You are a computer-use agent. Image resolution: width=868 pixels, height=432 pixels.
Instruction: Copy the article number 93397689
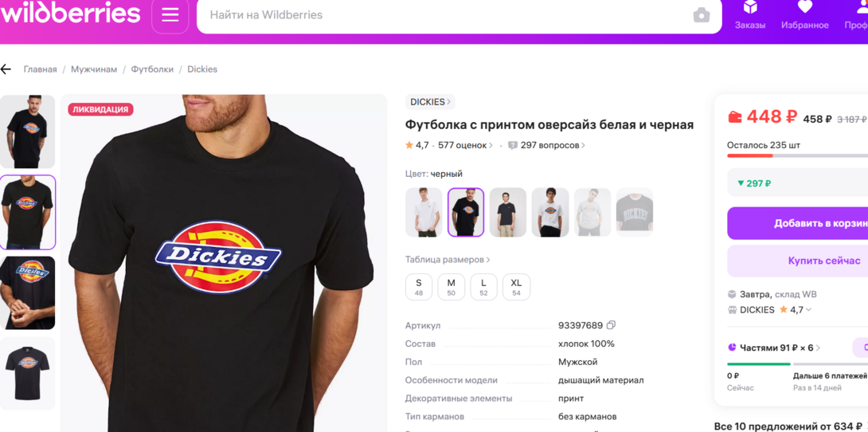click(611, 325)
